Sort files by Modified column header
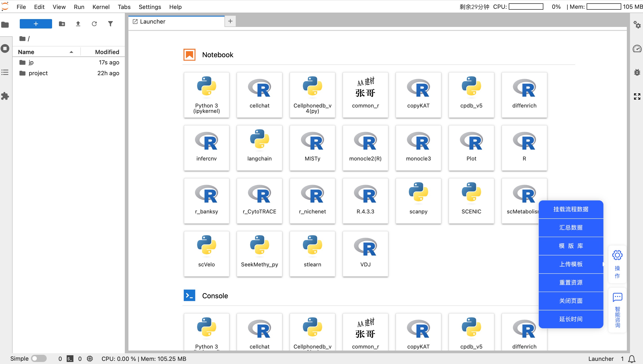 click(x=107, y=52)
